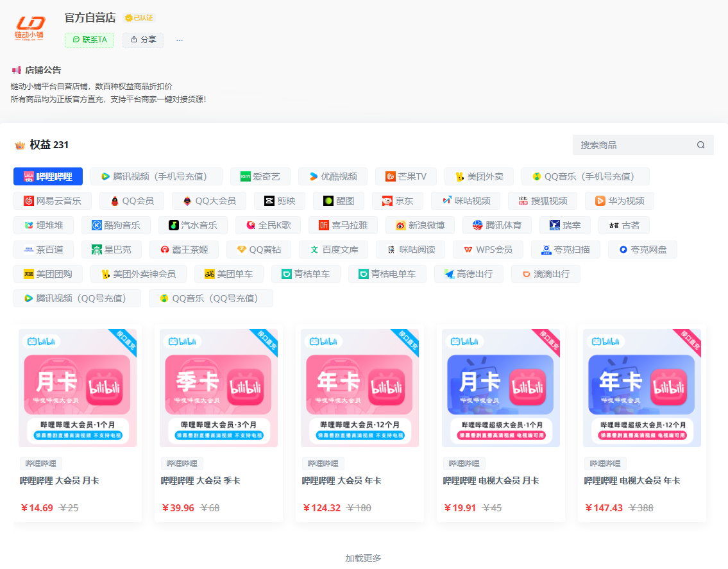Open 哔哩哔哩 大会员 月卡 product image
The image size is (728, 569).
[x=78, y=388]
